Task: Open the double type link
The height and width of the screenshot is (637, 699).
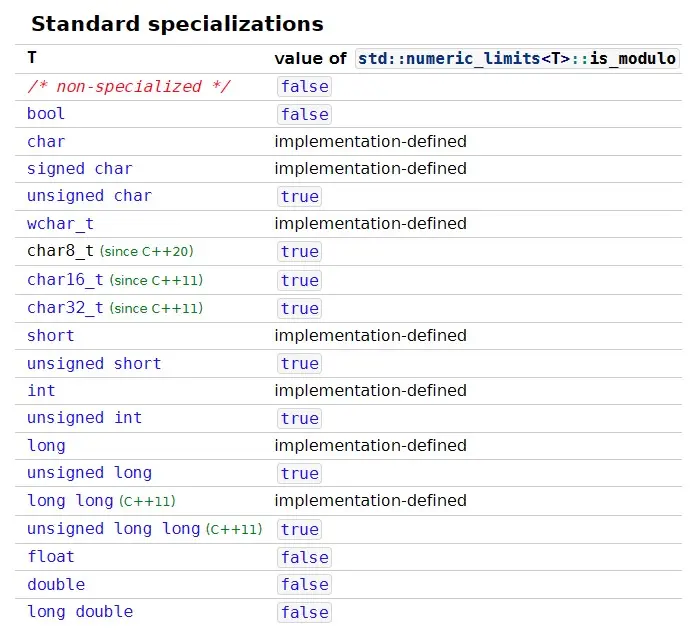Action: [56, 584]
